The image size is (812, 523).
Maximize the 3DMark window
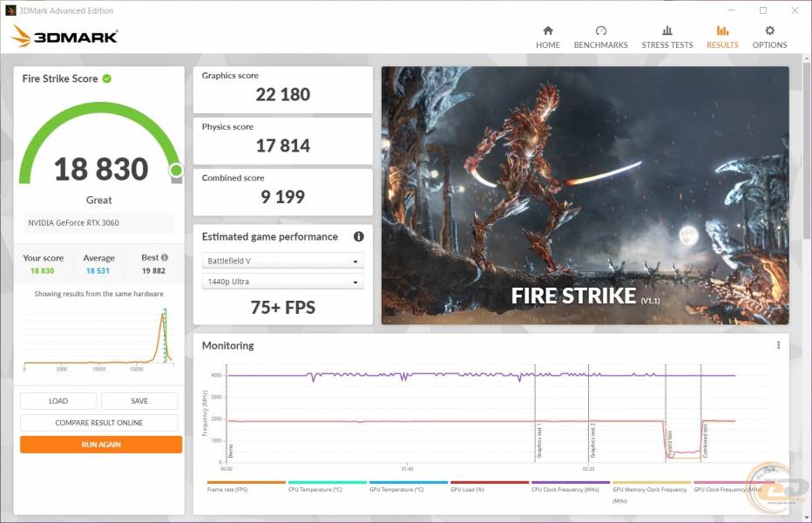pos(763,10)
